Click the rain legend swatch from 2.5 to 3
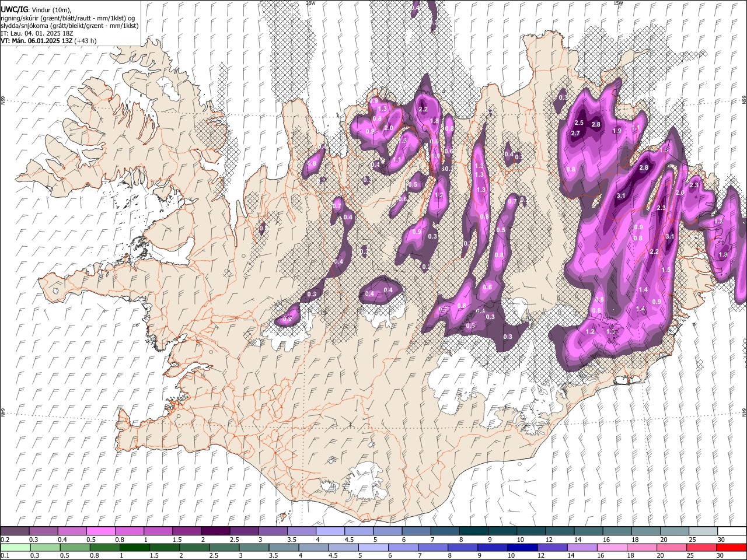 pyautogui.click(x=224, y=547)
